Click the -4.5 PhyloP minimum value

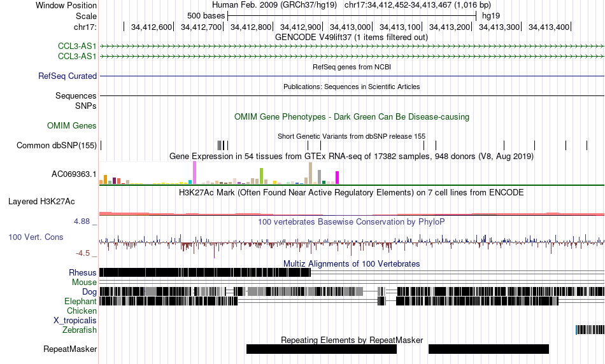pos(83,253)
